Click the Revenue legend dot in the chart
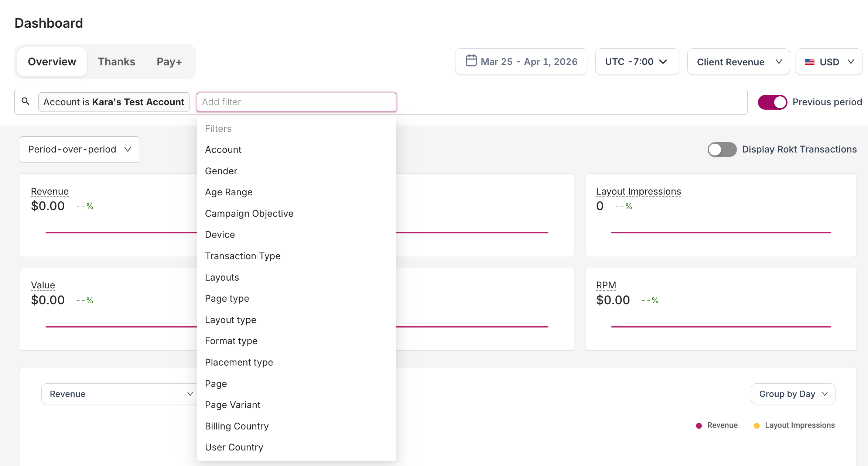Image resolution: width=868 pixels, height=466 pixels. [698, 425]
